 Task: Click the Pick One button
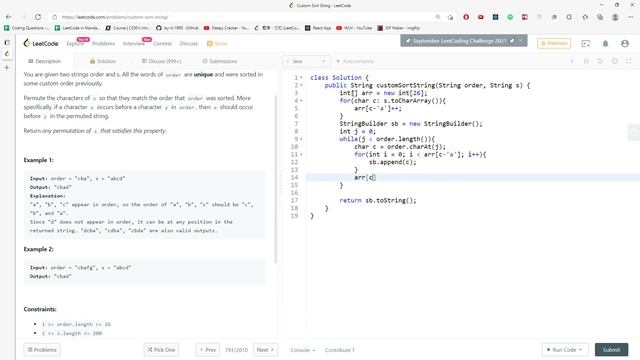click(161, 350)
